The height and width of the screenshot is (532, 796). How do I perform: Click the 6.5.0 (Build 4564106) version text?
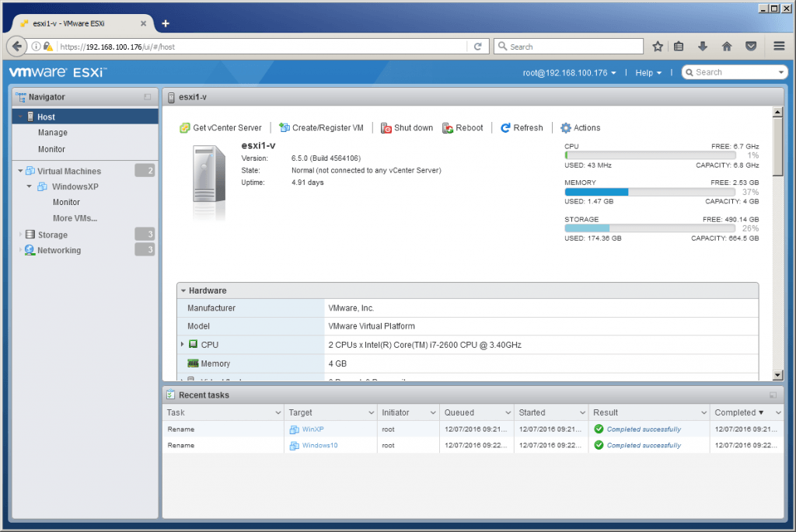(x=326, y=158)
